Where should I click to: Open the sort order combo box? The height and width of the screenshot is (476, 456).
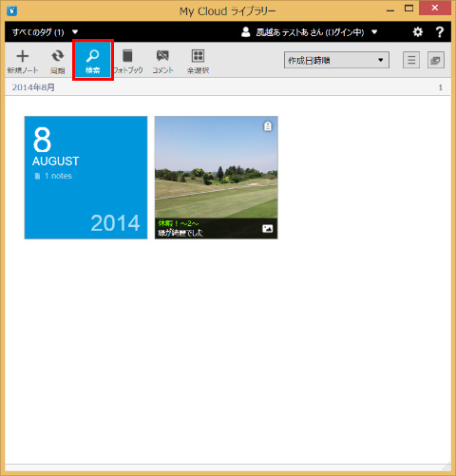(x=336, y=60)
